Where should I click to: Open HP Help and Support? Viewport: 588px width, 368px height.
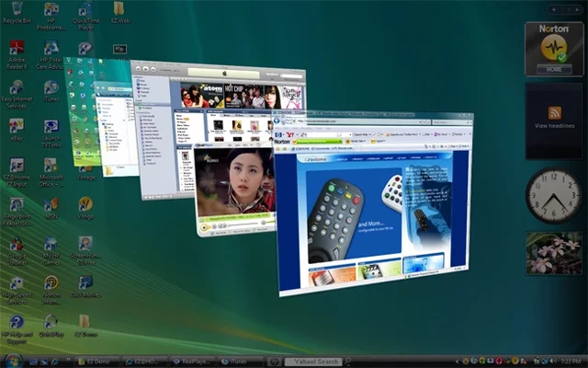[17, 329]
